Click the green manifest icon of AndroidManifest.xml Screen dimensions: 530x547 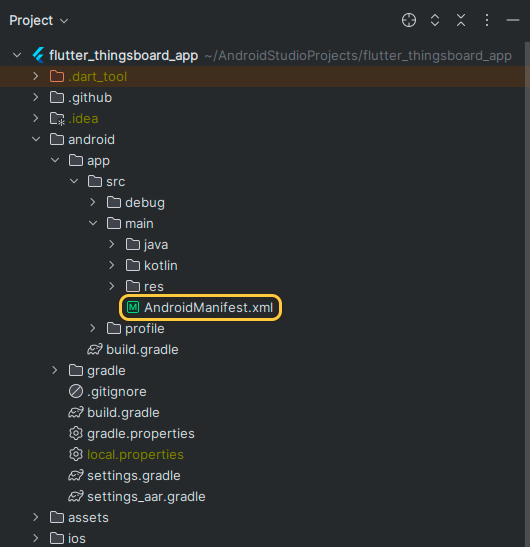[133, 307]
